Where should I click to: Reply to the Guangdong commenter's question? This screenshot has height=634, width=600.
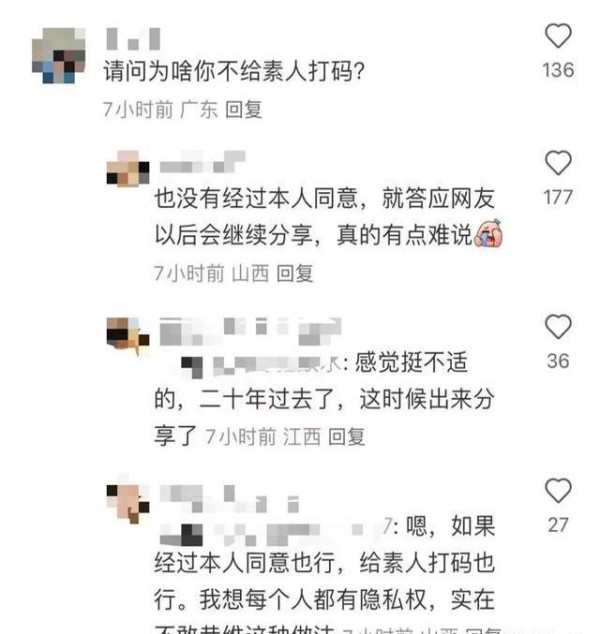(x=243, y=110)
